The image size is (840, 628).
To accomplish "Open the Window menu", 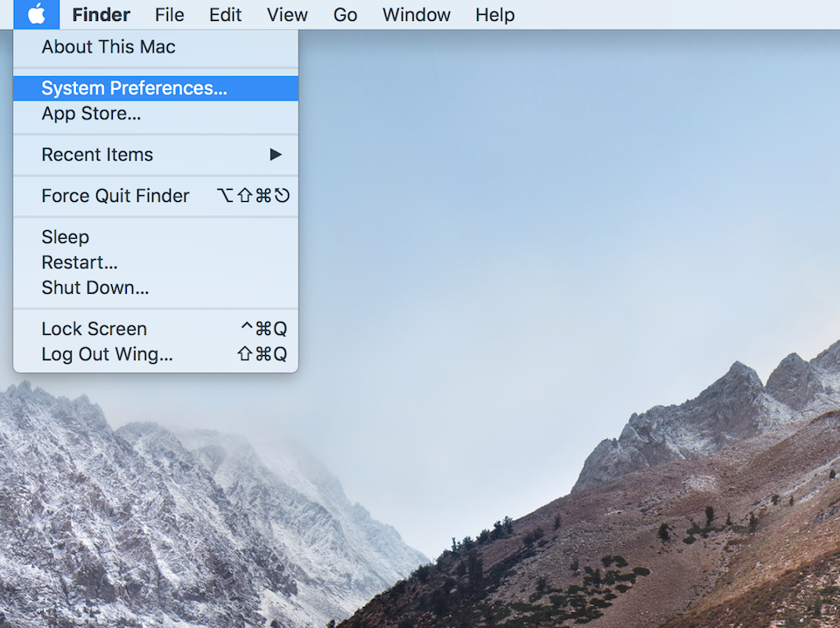I will point(416,15).
